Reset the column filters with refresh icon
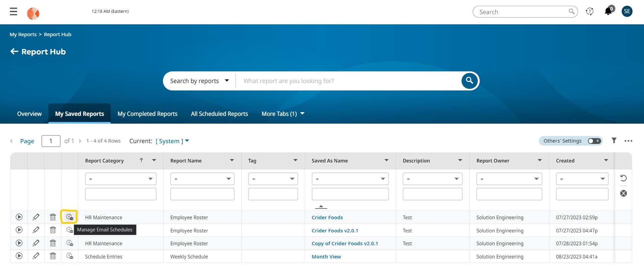This screenshot has height=277, width=644. tap(623, 178)
